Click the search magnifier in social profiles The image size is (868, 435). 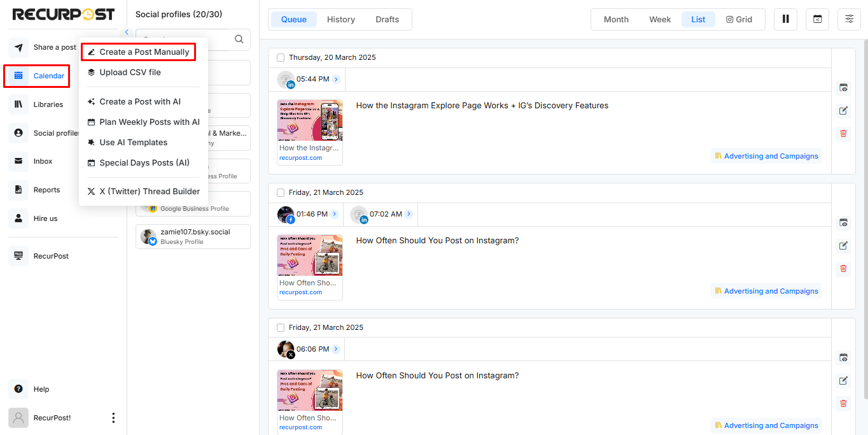pos(239,39)
